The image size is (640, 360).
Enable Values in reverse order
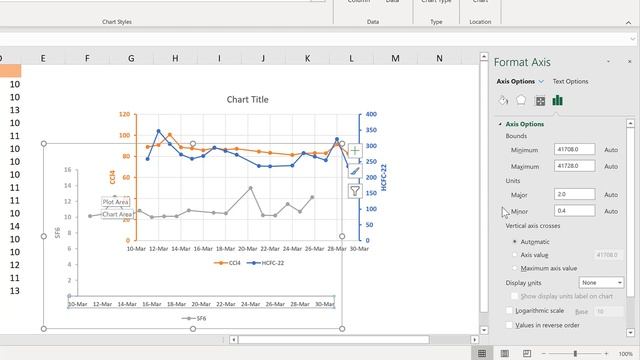pyautogui.click(x=509, y=325)
